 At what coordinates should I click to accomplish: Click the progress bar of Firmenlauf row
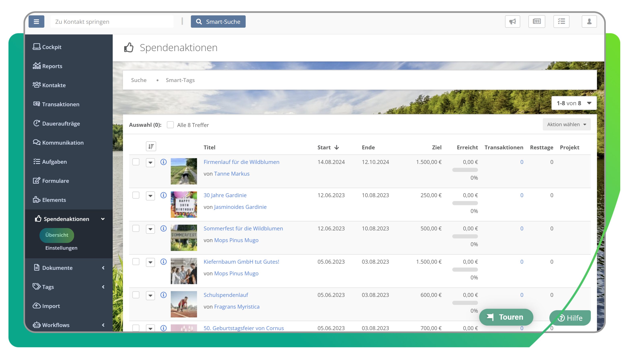tap(465, 170)
